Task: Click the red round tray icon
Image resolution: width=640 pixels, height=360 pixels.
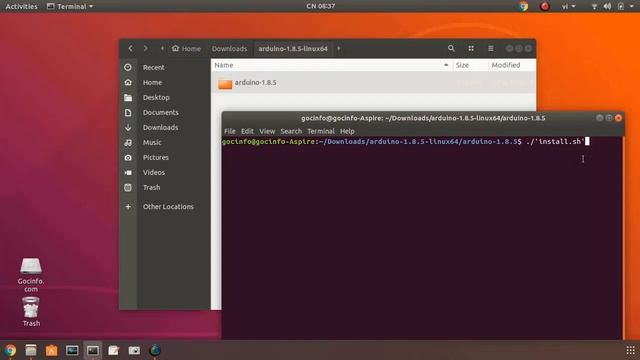Action: [544, 6]
